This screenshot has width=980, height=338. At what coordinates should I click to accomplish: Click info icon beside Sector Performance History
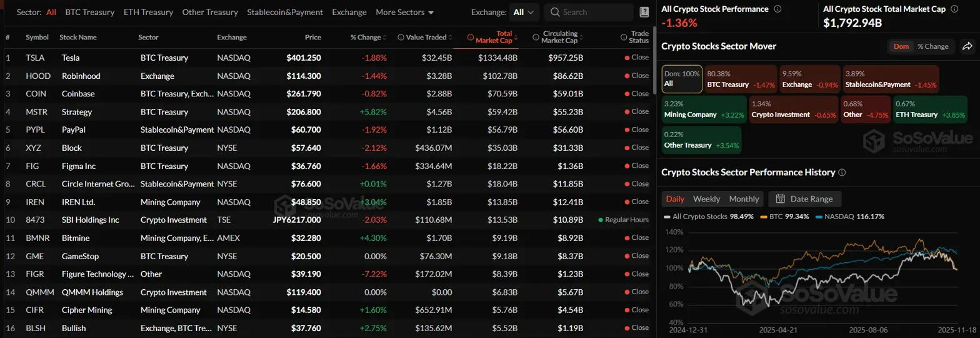click(x=842, y=173)
